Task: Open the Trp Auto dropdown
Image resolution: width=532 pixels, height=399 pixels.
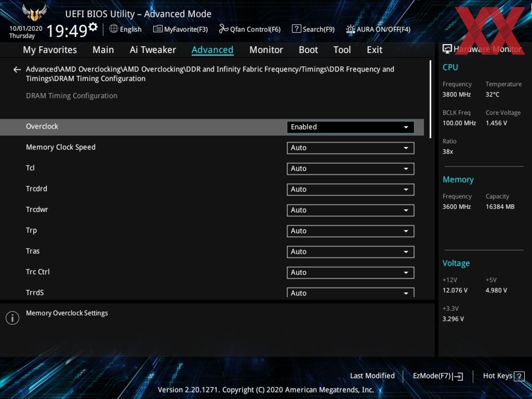Action: pos(350,231)
